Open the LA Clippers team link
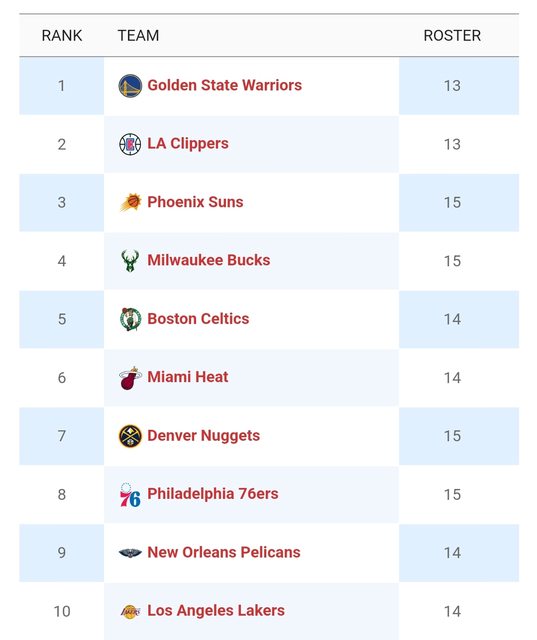Viewport: 537px width, 640px height. coord(188,144)
